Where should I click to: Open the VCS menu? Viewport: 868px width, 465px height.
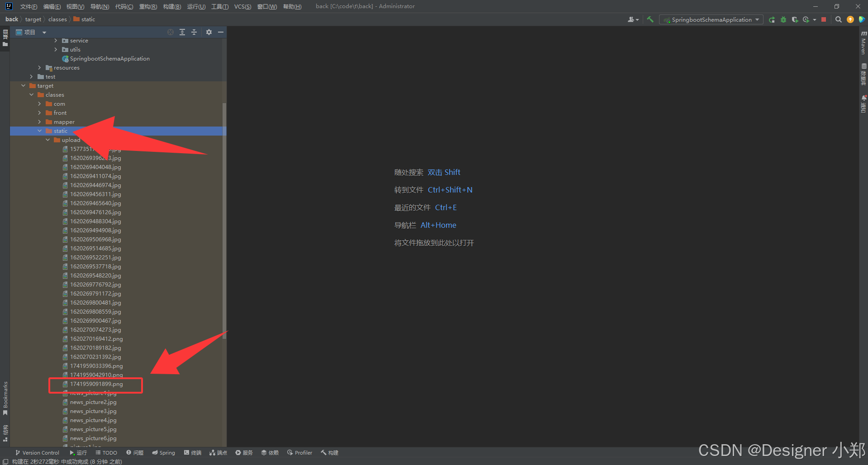tap(242, 6)
